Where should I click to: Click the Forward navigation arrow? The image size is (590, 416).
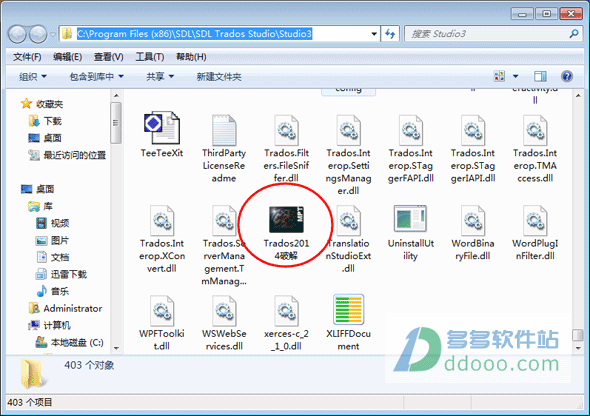click(38, 34)
